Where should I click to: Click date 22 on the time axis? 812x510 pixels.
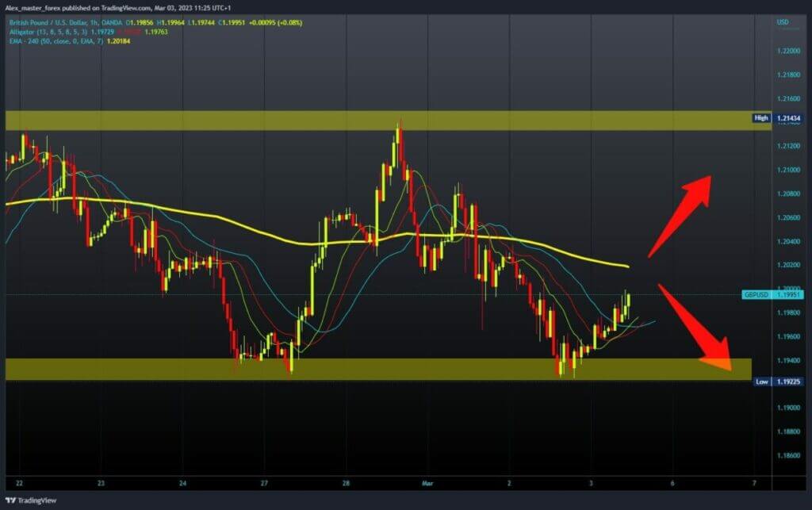(x=19, y=482)
